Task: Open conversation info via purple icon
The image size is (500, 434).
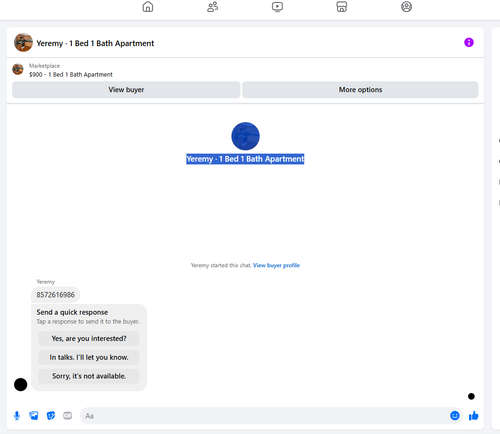Action: pos(469,42)
